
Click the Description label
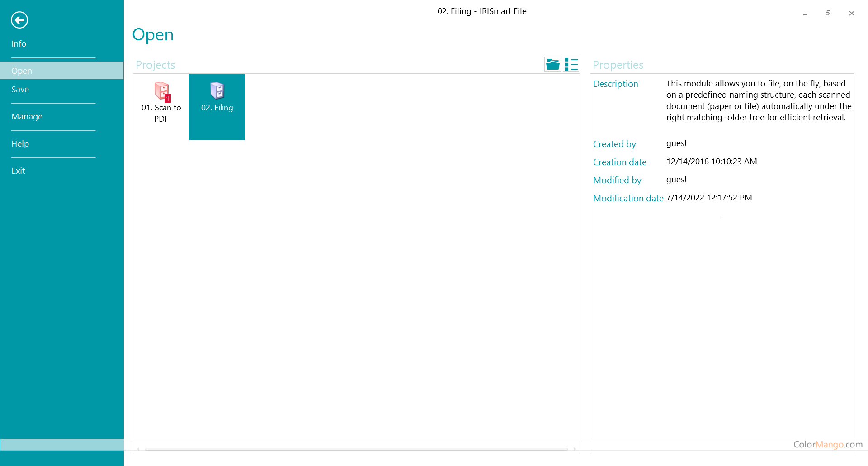tap(615, 84)
